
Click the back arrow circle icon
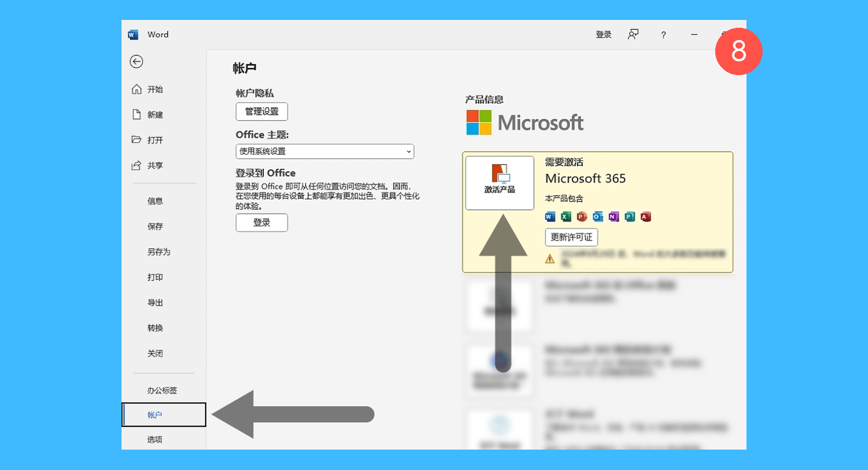(x=136, y=62)
